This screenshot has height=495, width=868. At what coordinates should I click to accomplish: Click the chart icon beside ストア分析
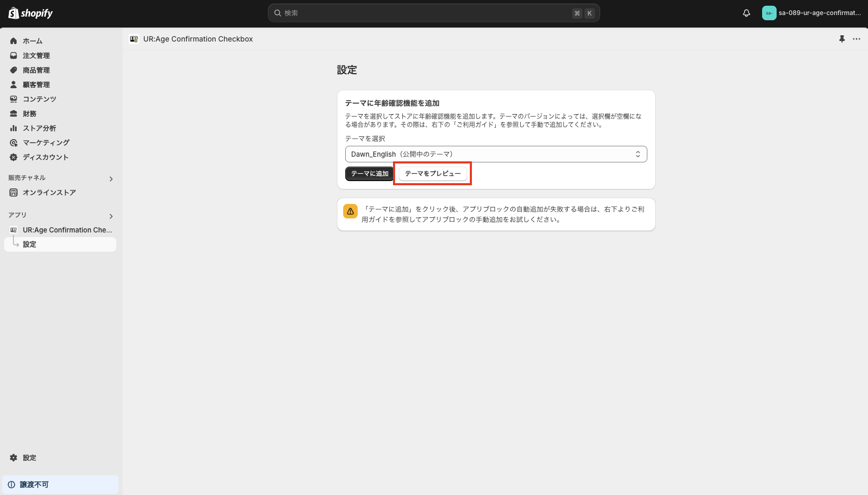[13, 128]
